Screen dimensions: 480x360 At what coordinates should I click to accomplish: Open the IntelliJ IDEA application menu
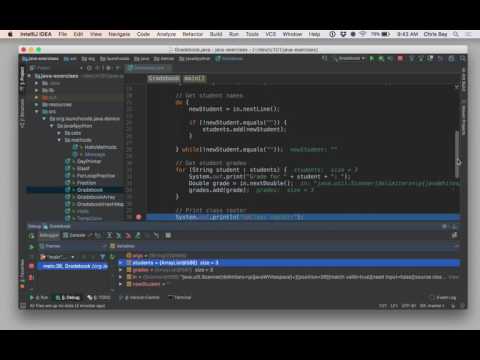point(36,34)
